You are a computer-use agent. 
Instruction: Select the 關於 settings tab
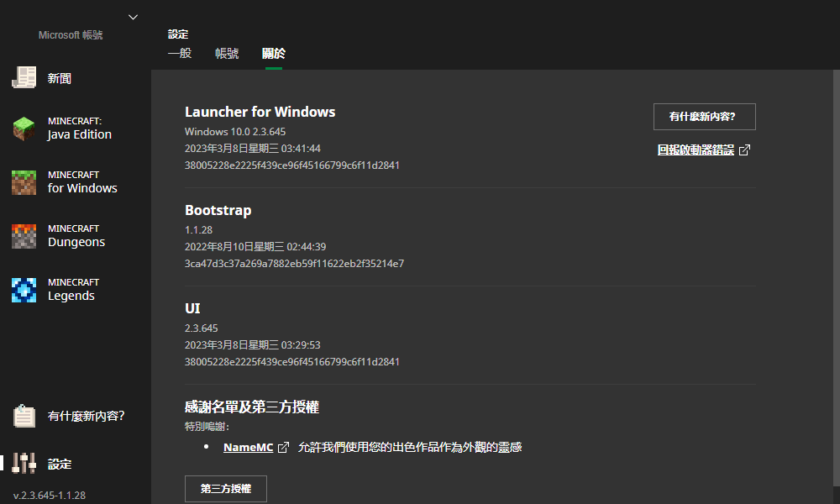tap(273, 53)
